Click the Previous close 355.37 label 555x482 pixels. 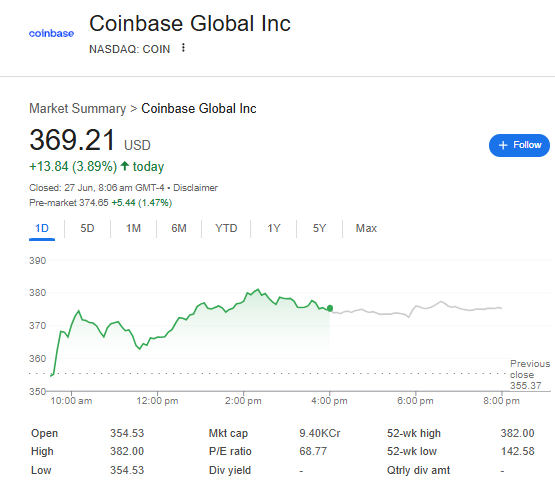click(x=530, y=374)
